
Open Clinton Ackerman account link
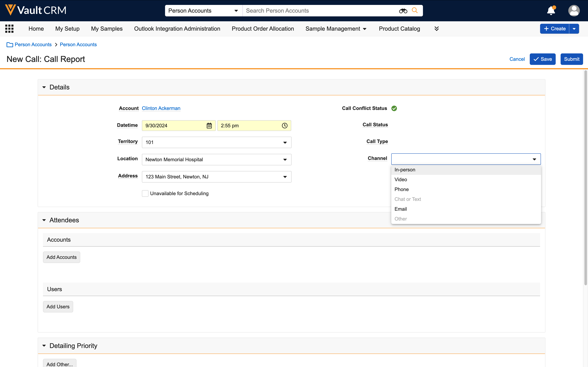tap(161, 108)
